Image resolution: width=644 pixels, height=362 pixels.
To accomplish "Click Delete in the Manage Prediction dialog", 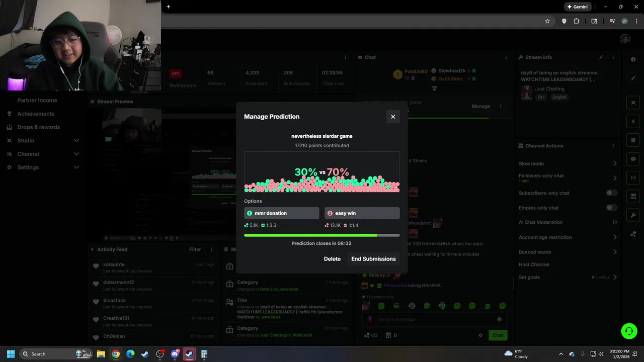I will pos(332,259).
